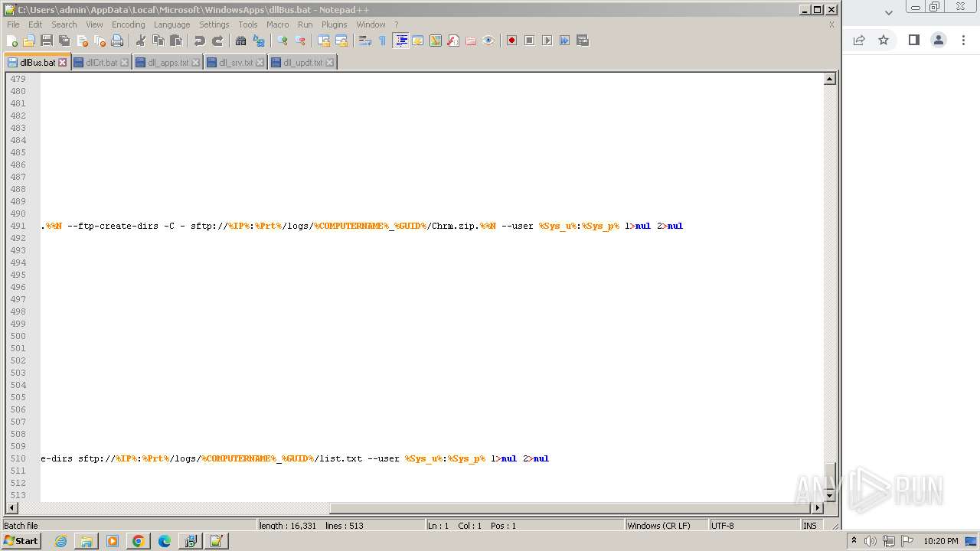980x551 pixels.
Task: Click Windows (CR LF) in the status bar
Action: (x=658, y=526)
